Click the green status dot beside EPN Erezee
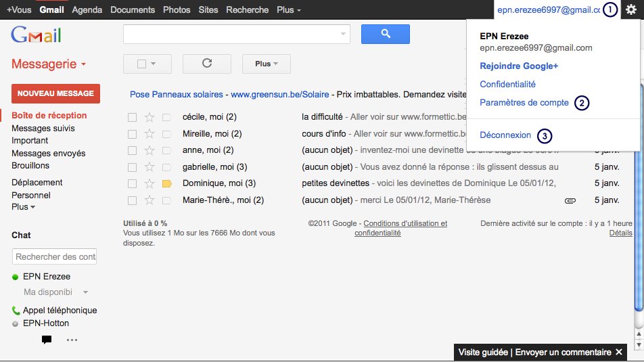The image size is (644, 362). point(15,277)
